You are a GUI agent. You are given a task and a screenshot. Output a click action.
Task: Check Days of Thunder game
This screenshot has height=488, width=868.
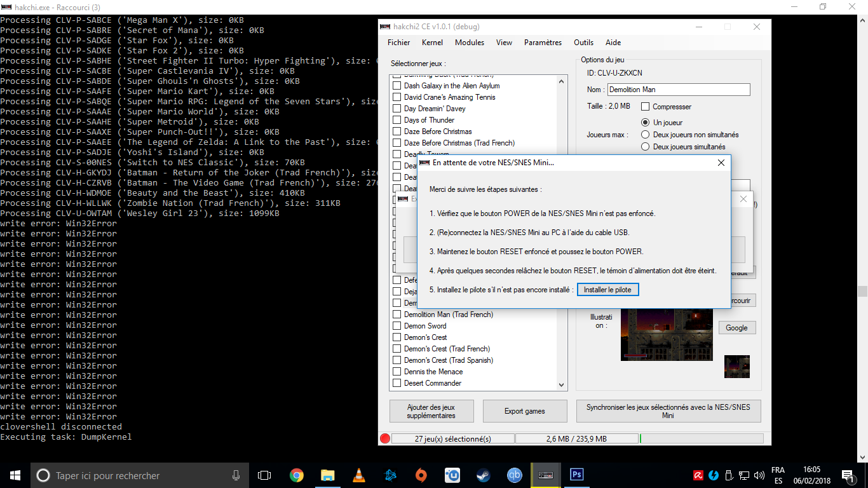(397, 120)
